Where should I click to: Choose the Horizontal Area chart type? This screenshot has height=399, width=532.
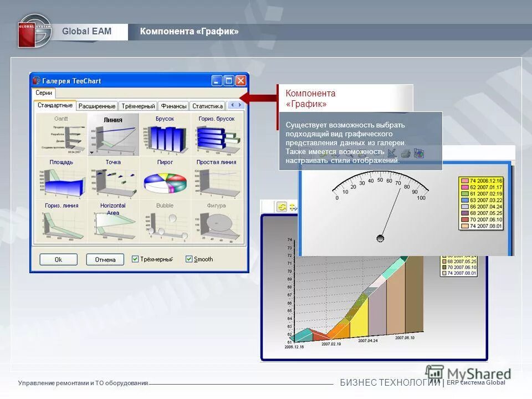[x=113, y=222]
